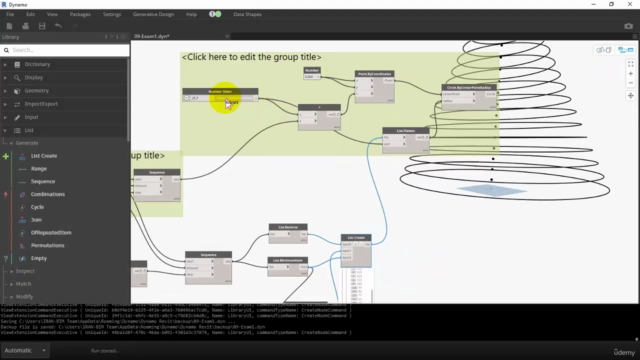Viewport: 640px width, 360px height.
Task: Open the Automatic run mode dropdown
Action: pyautogui.click(x=25, y=351)
